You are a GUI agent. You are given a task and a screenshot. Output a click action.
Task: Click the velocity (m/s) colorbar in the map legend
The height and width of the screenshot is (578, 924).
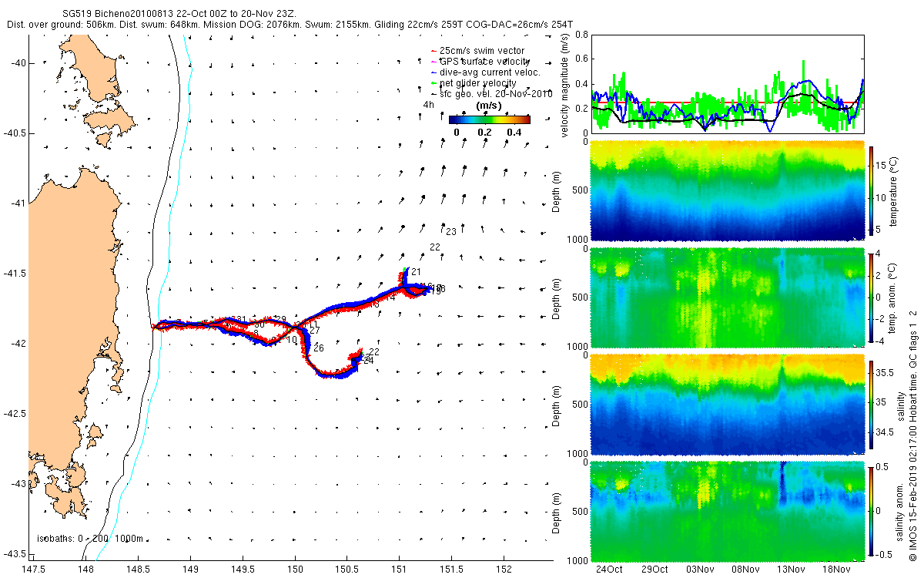[x=490, y=119]
